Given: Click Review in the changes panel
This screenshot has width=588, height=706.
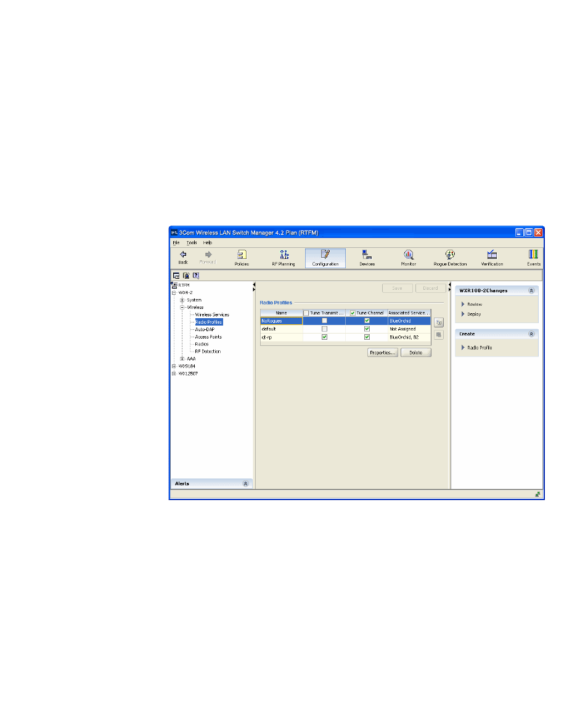Looking at the screenshot, I should tap(475, 305).
